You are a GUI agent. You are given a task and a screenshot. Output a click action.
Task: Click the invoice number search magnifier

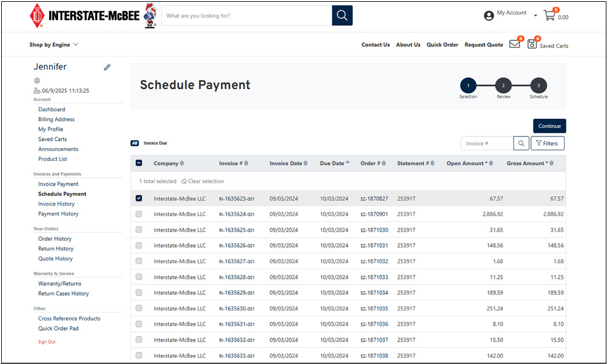(x=521, y=144)
